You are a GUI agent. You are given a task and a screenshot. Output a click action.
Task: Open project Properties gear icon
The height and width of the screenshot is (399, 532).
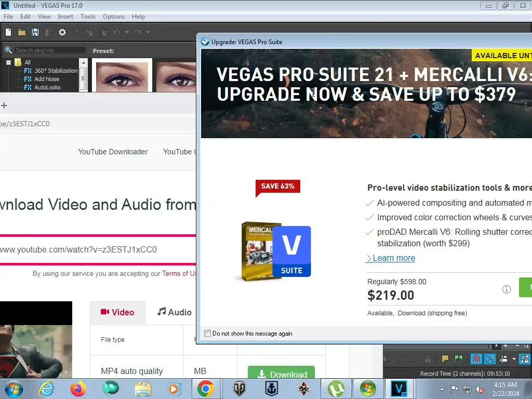[62, 32]
